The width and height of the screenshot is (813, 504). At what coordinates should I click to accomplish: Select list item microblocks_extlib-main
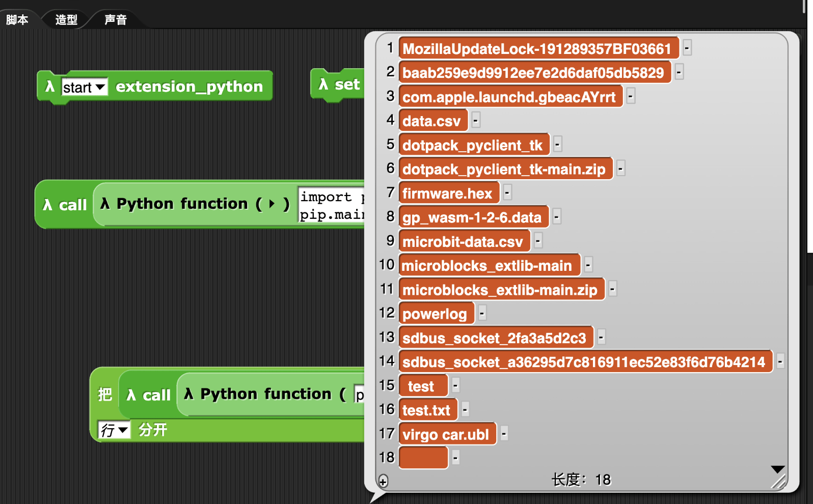(x=489, y=266)
